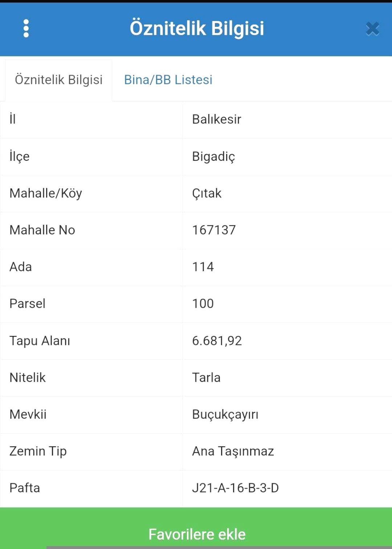Click the Zemin Tip value Ana Taşınmaz

tap(233, 451)
